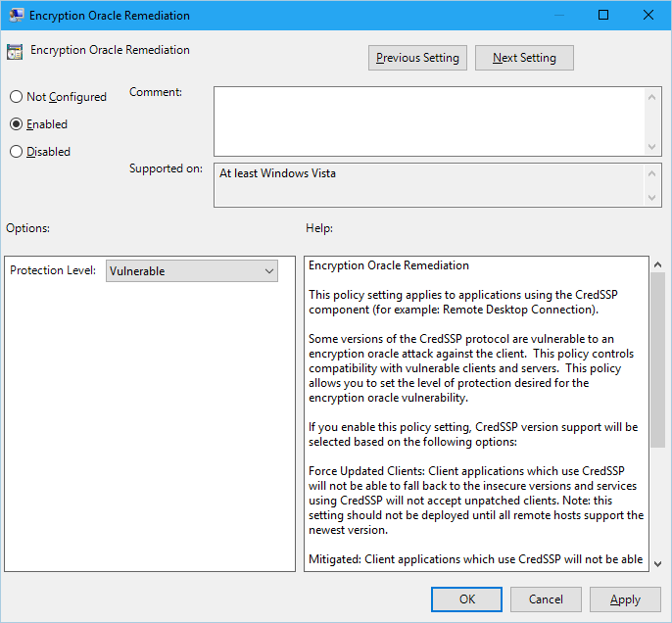Click the Help pane scrollbar thumb
Screen dimensions: 672x623
point(658,359)
